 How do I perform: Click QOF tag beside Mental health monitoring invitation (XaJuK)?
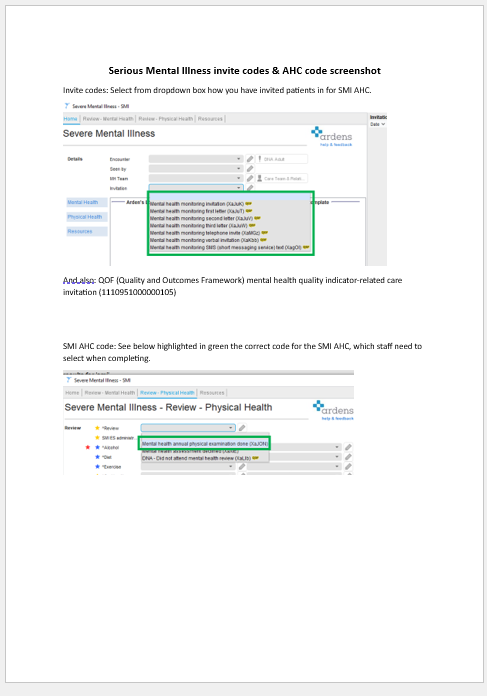tap(249, 204)
